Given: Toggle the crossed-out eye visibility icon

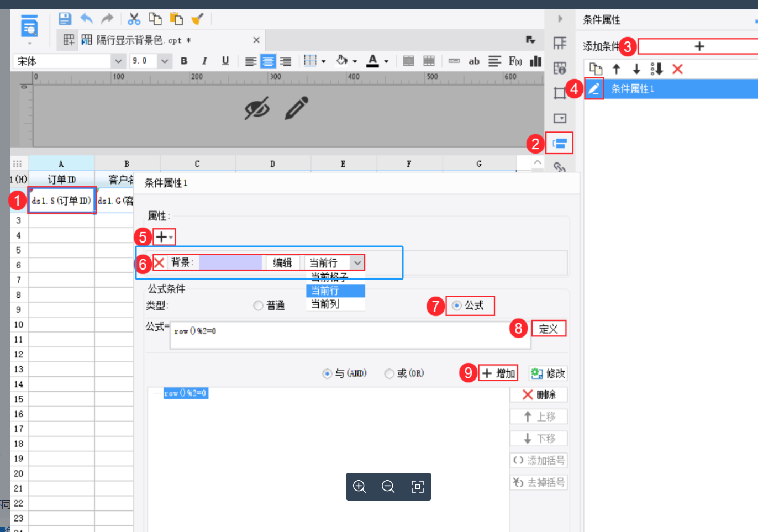Looking at the screenshot, I should click(x=257, y=108).
